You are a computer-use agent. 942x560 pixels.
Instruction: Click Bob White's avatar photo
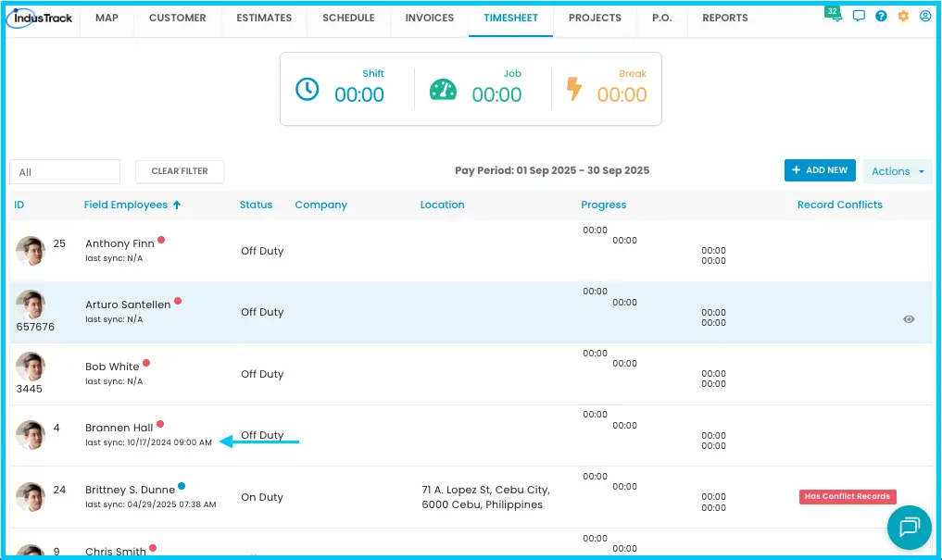[31, 367]
